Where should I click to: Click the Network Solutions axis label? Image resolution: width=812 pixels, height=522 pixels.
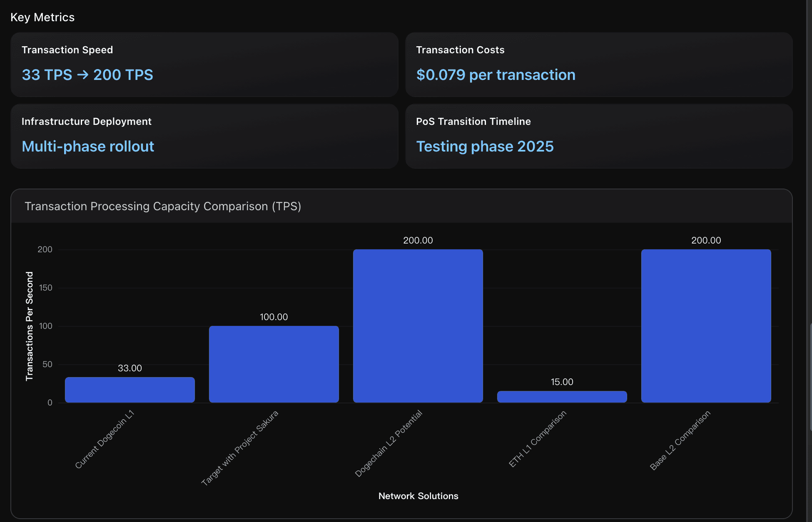(418, 496)
